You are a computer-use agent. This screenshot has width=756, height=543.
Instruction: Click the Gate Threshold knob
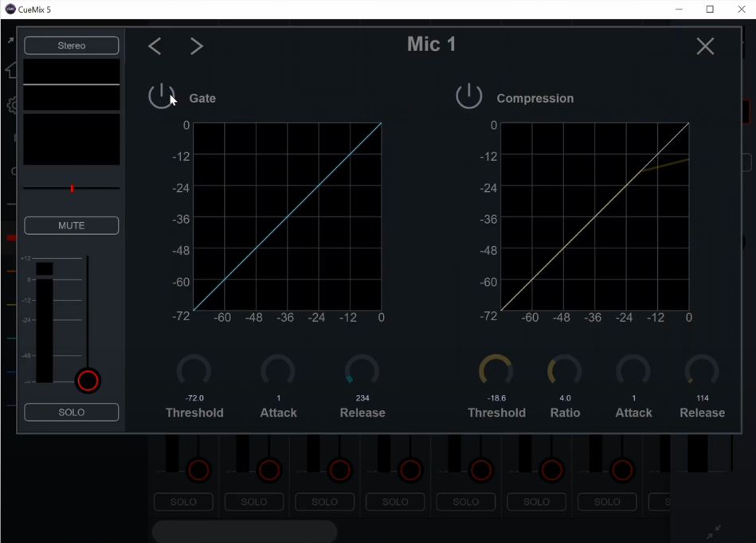click(194, 371)
